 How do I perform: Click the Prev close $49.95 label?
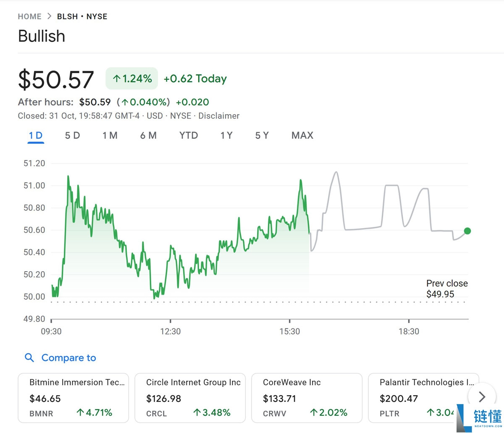pyautogui.click(x=447, y=289)
